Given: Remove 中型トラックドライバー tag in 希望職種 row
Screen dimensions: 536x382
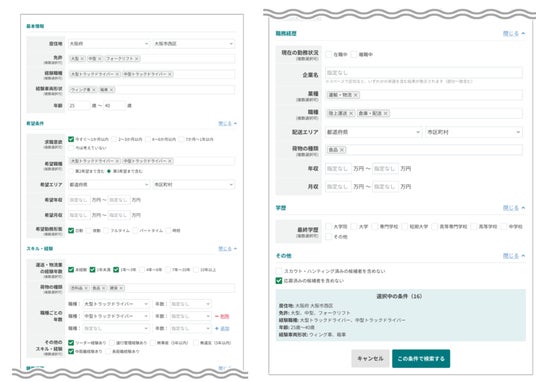Looking at the screenshot, I should pos(170,161).
